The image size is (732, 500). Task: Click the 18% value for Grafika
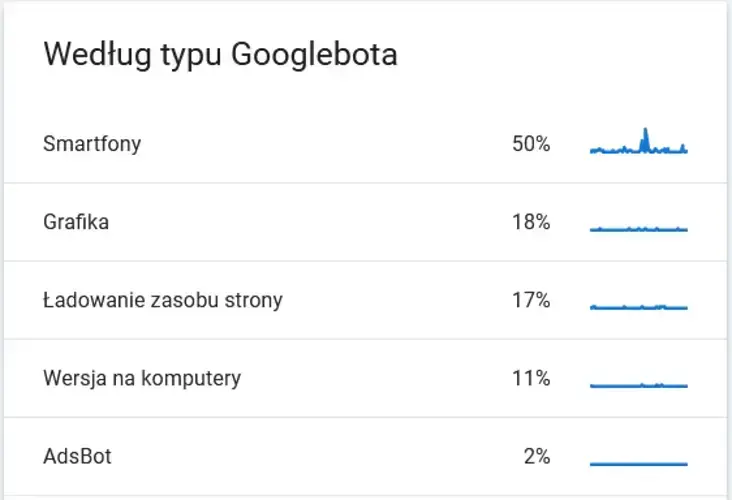click(531, 222)
